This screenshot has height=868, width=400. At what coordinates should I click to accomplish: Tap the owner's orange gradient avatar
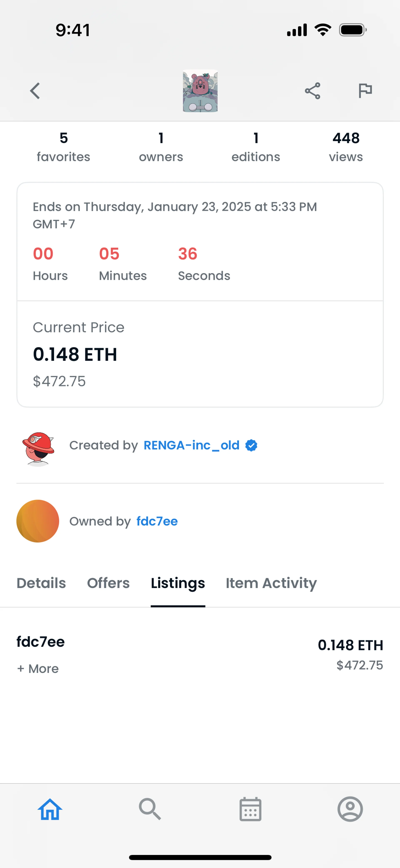[x=38, y=521]
